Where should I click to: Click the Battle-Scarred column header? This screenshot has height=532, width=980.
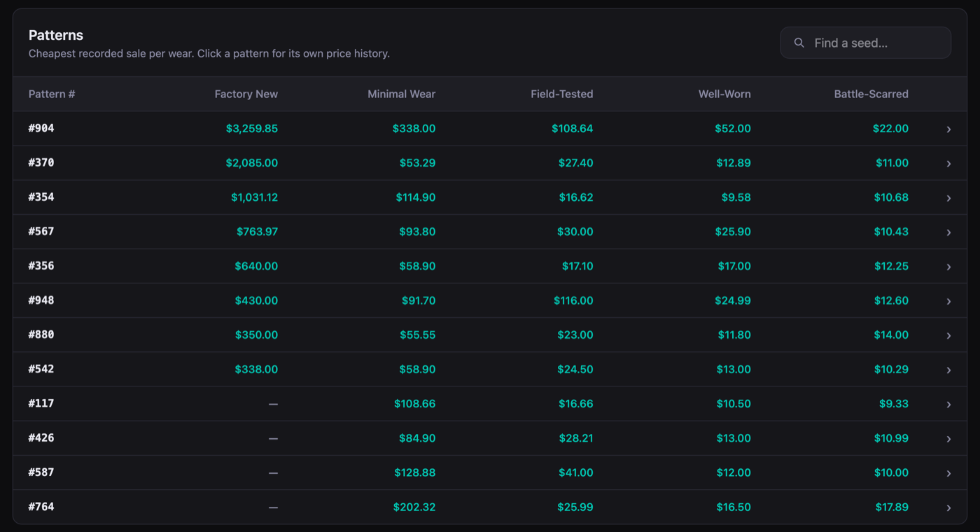(x=871, y=94)
